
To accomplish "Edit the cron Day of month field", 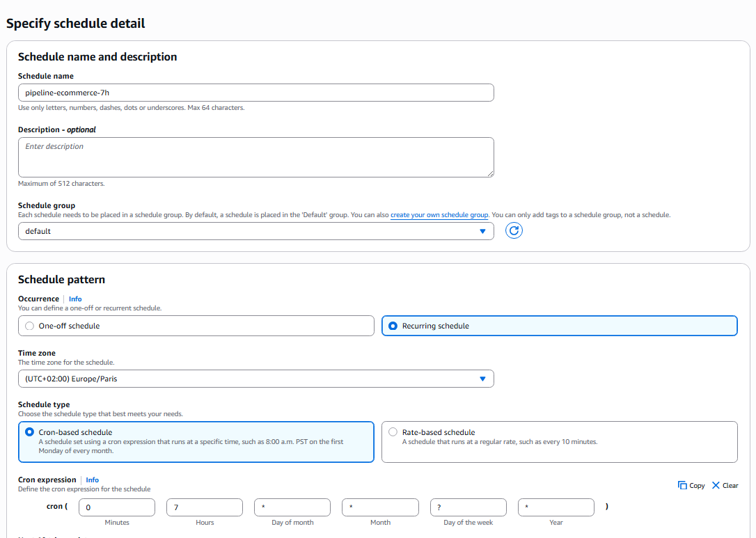I will (292, 507).
